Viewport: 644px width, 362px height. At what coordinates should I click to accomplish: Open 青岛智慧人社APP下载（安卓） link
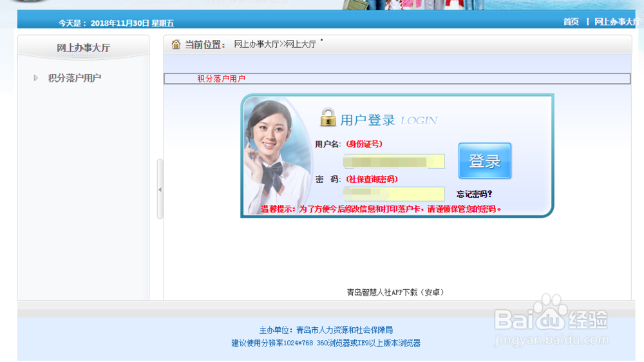coord(395,292)
